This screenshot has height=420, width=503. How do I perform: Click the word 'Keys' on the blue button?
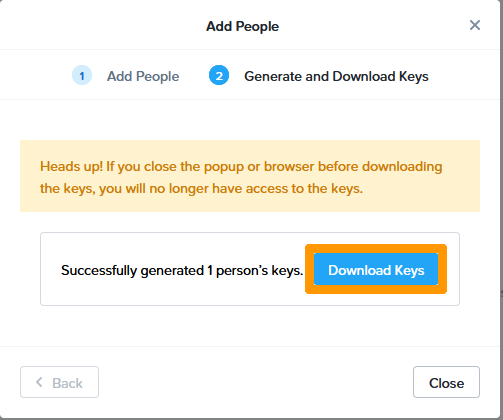[410, 270]
